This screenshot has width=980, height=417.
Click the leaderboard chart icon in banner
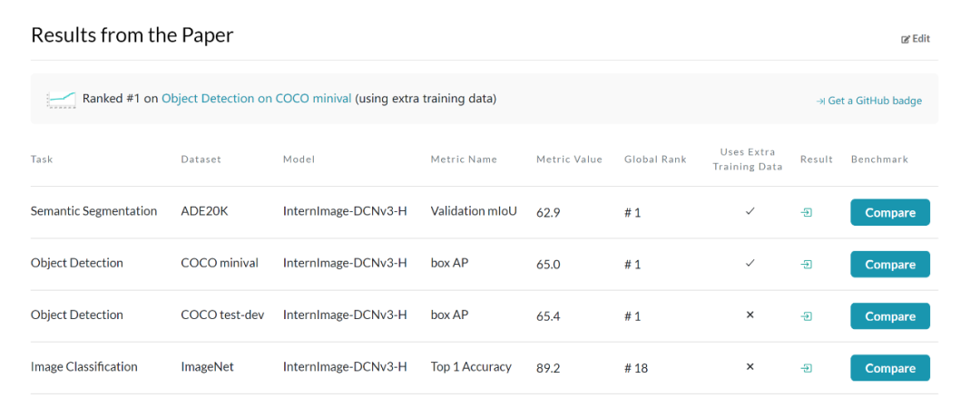(x=62, y=99)
